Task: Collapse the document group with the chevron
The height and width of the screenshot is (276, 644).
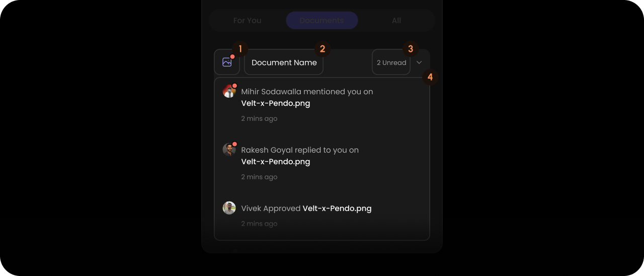Action: coord(419,62)
